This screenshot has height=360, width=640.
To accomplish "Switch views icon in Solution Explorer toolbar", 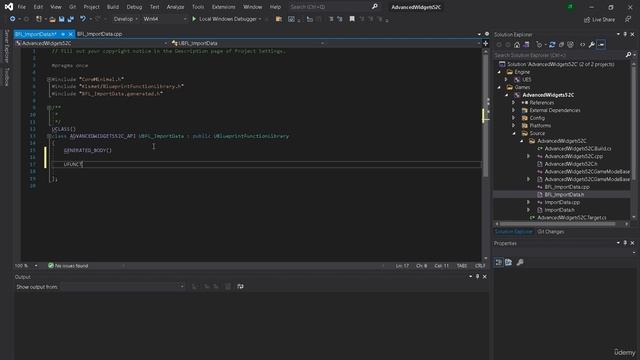I will (527, 44).
